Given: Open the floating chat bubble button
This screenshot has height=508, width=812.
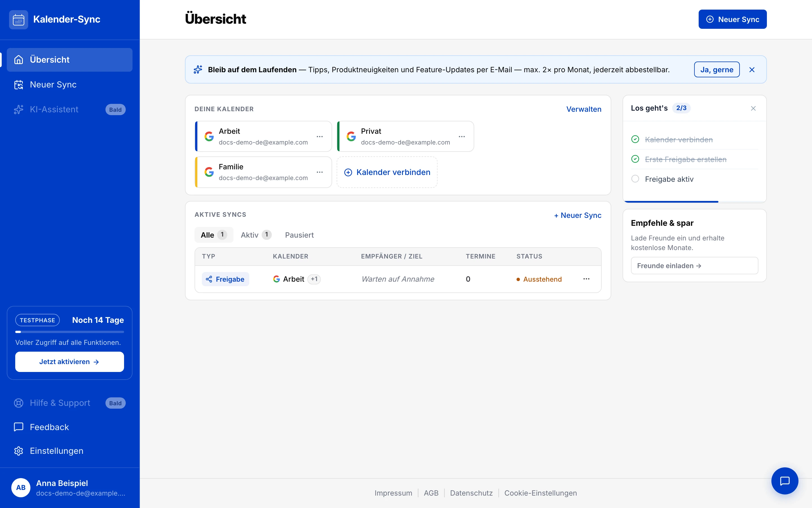Looking at the screenshot, I should coord(785,481).
